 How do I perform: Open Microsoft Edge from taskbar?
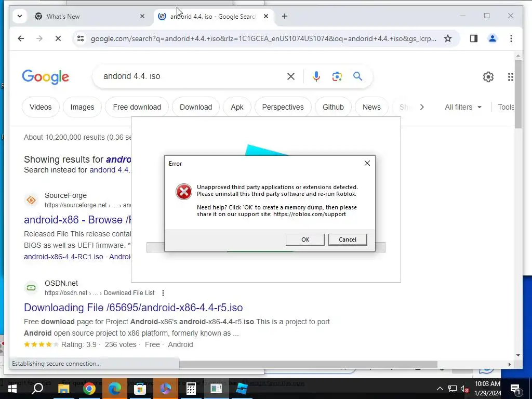point(115,389)
